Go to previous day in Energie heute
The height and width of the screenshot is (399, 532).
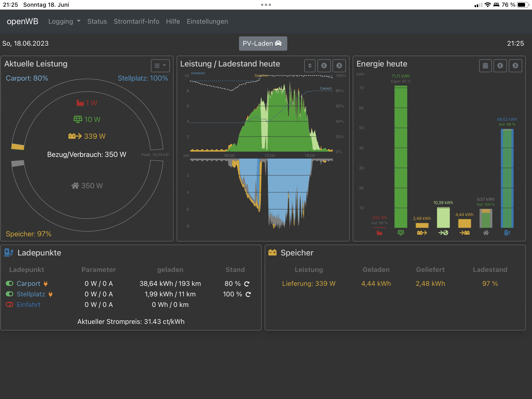coord(500,66)
